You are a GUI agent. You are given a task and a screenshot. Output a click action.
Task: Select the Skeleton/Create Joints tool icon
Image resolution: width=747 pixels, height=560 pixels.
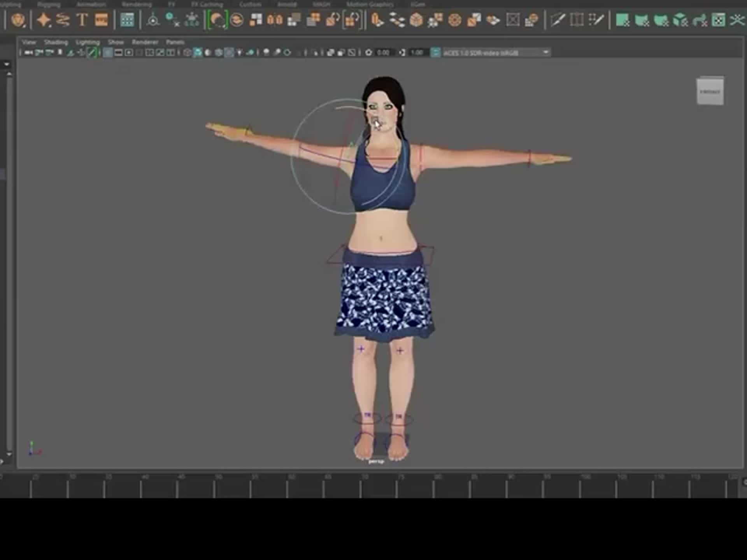click(x=154, y=20)
